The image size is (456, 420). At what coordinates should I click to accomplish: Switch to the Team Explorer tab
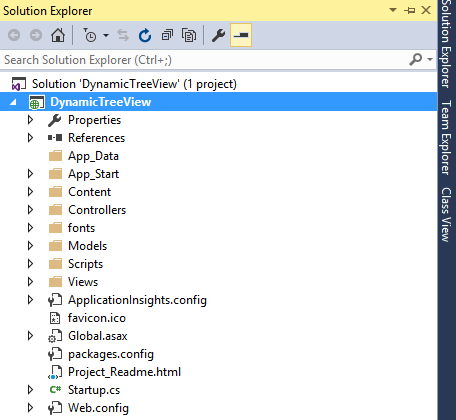coord(446,137)
